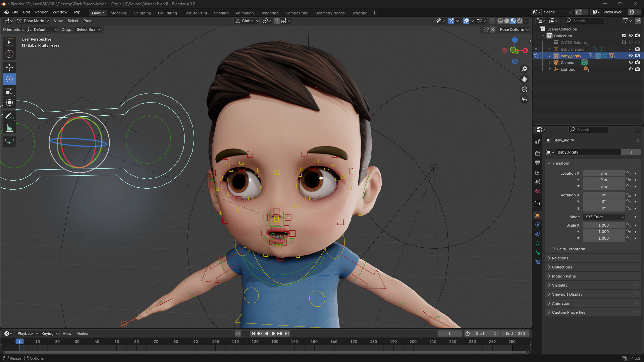Toggle X-axis mirror in pose header
644x362 pixels.
pyautogui.click(x=492, y=29)
